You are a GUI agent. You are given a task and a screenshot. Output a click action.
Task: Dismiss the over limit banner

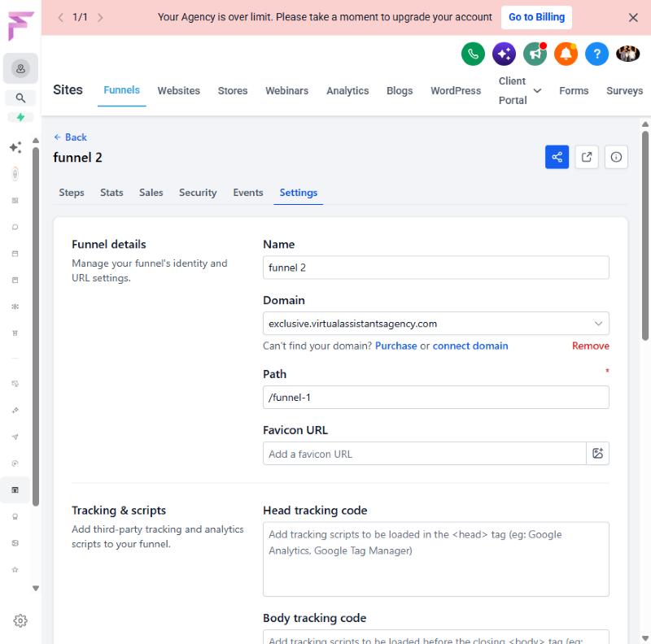633,17
